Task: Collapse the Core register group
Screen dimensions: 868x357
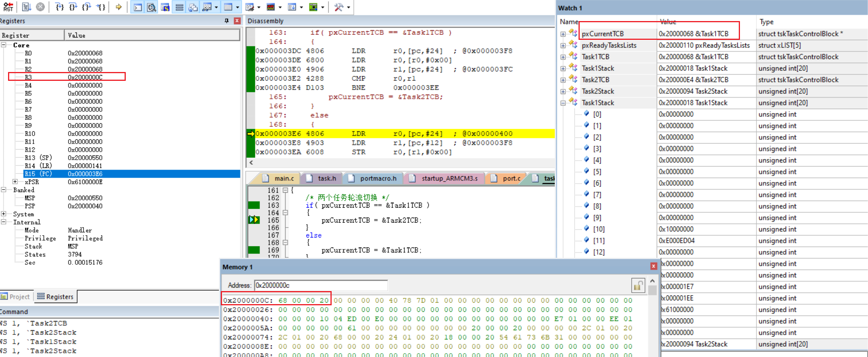Action: [3, 45]
